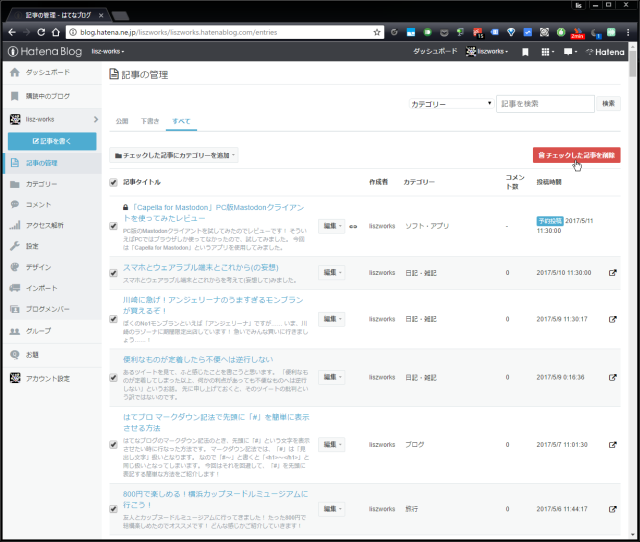Click the ブログメンバー icon in sidebar
The height and width of the screenshot is (542, 640).
(15, 309)
